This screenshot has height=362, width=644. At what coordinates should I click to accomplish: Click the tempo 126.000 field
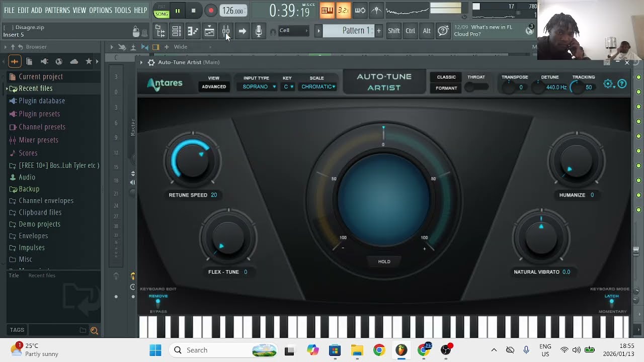point(233,11)
